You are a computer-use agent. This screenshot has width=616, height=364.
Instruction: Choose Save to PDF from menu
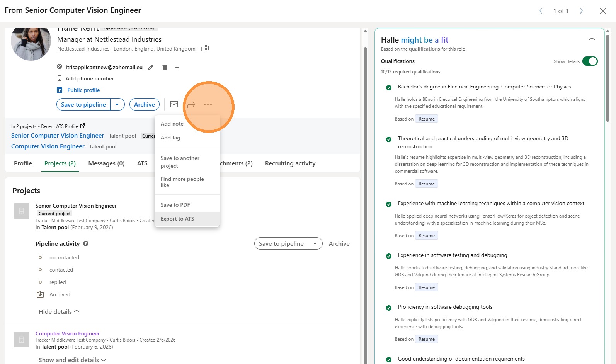coord(175,205)
